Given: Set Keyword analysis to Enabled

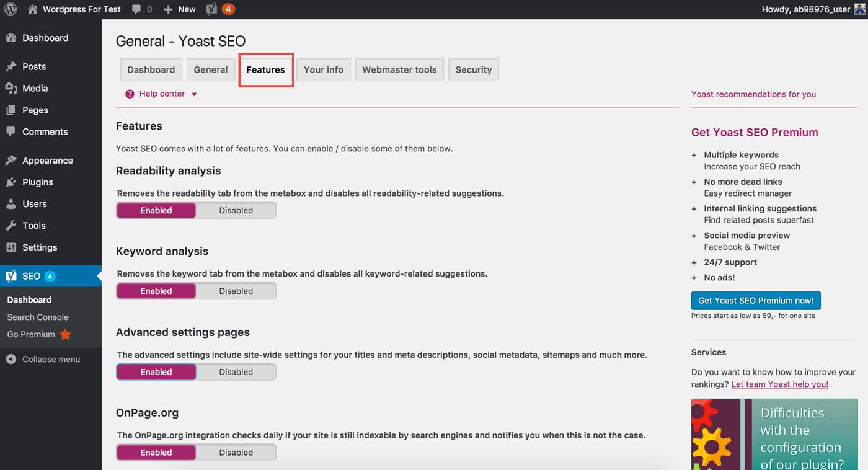Looking at the screenshot, I should point(156,291).
